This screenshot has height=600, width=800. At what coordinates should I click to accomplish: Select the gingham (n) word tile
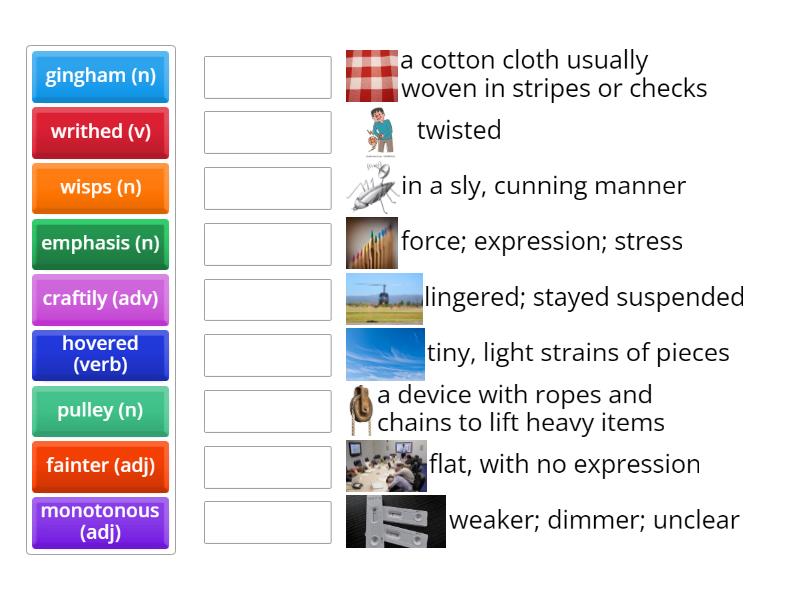tap(100, 76)
